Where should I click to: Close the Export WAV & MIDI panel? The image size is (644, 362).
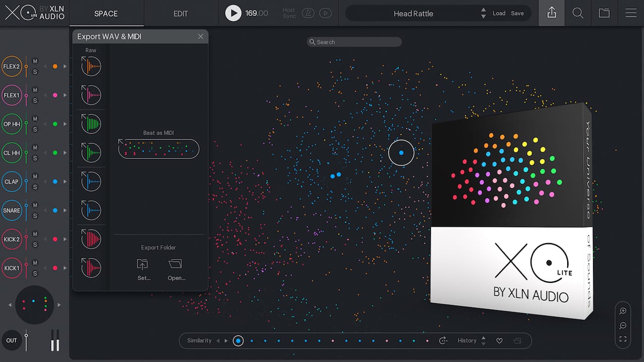201,37
